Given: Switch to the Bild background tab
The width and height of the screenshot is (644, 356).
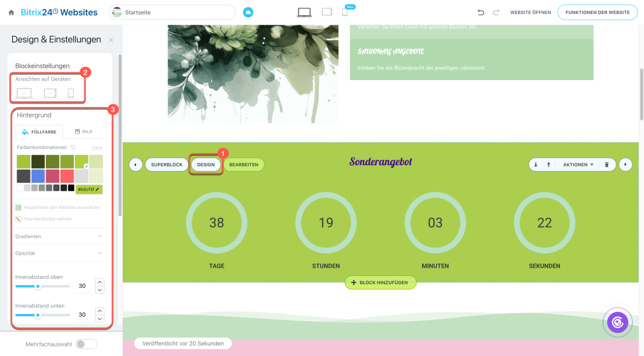Looking at the screenshot, I should point(84,132).
